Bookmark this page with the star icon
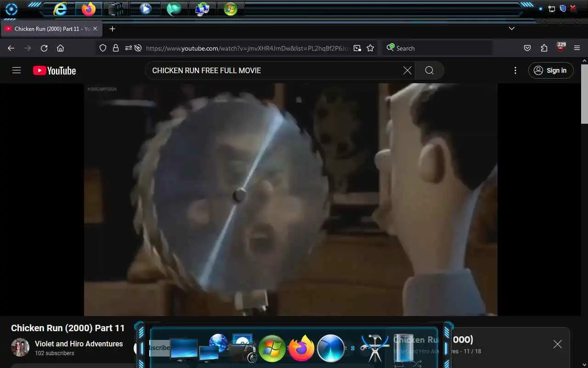The height and width of the screenshot is (368, 588). coord(370,48)
